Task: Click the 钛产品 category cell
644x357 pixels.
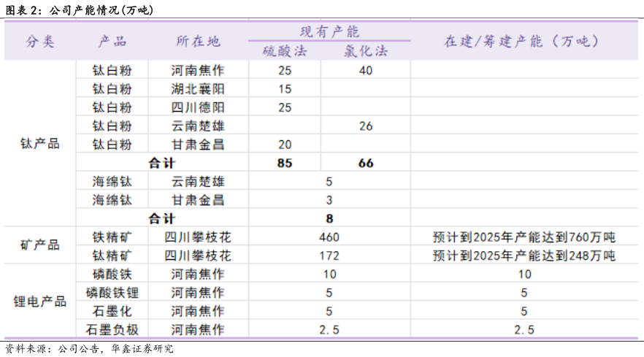Action: click(39, 144)
